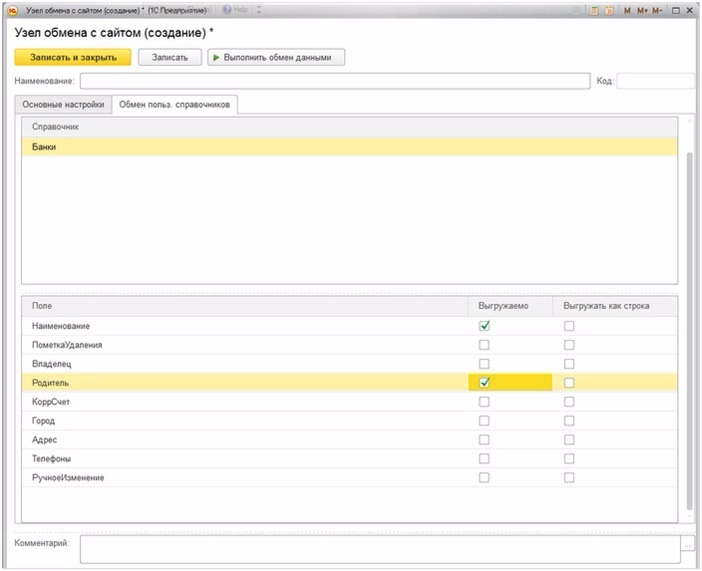Select Обмен польз. справочников tab
Image resolution: width=702 pixels, height=571 pixels.
(x=174, y=104)
